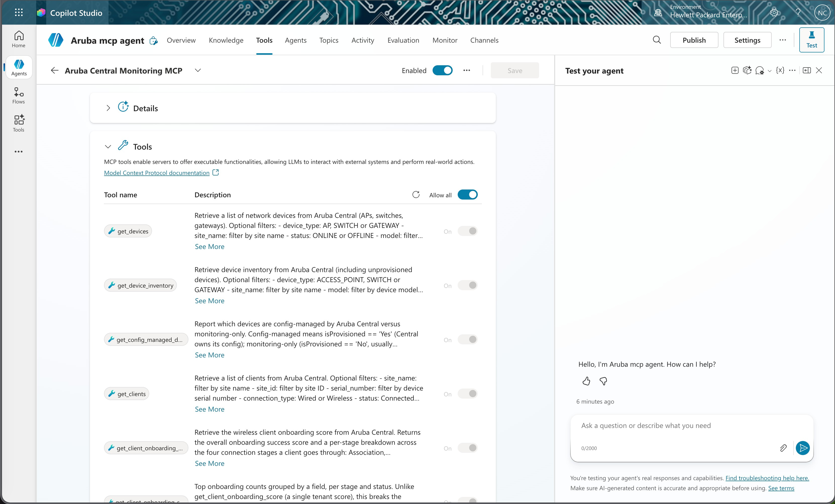Click the attach file paperclip icon
The image size is (835, 504).
coord(783,448)
